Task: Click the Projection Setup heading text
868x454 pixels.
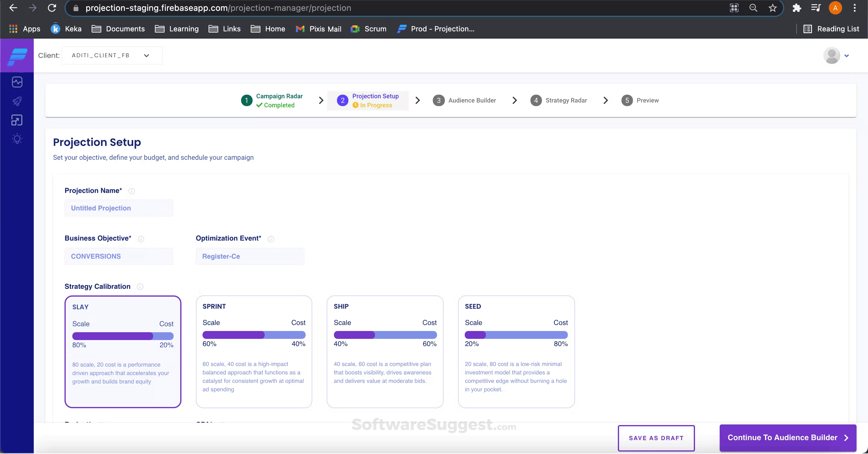Action: pos(97,142)
